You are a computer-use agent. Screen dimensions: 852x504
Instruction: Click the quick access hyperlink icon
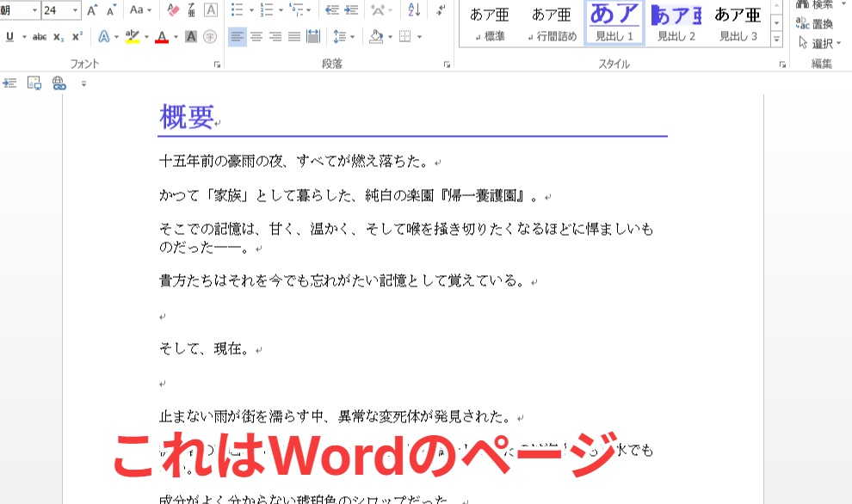(59, 83)
